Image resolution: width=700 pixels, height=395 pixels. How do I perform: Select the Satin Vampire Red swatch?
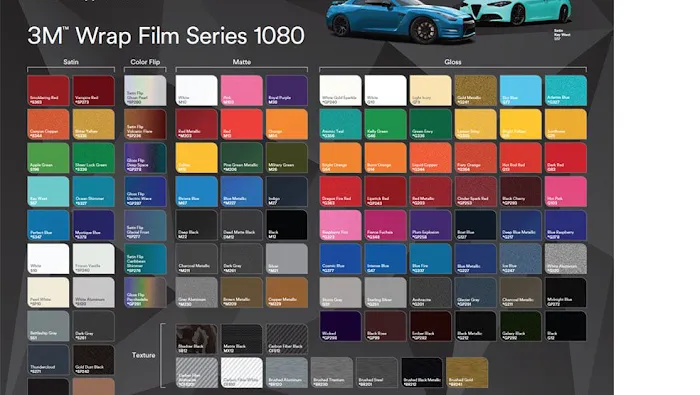point(93,91)
